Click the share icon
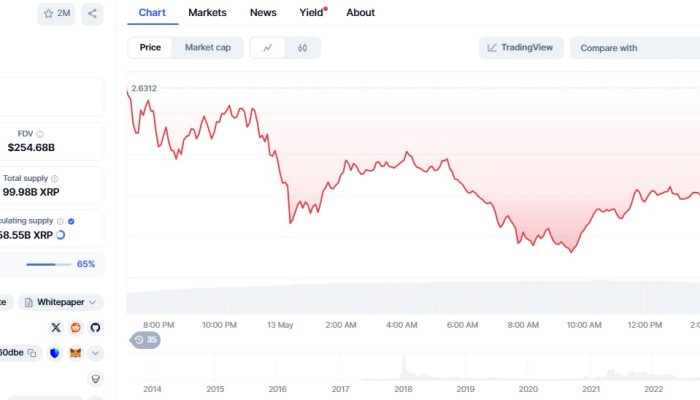This screenshot has width=700, height=400. pos(92,14)
